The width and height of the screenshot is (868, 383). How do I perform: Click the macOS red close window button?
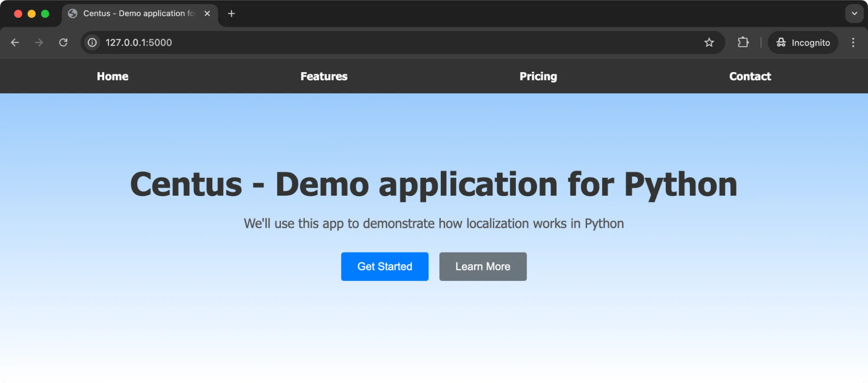pos(18,13)
